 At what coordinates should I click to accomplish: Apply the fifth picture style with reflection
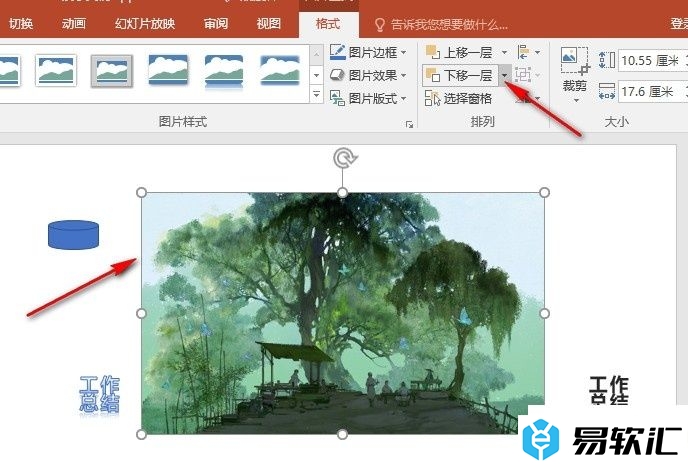(224, 71)
